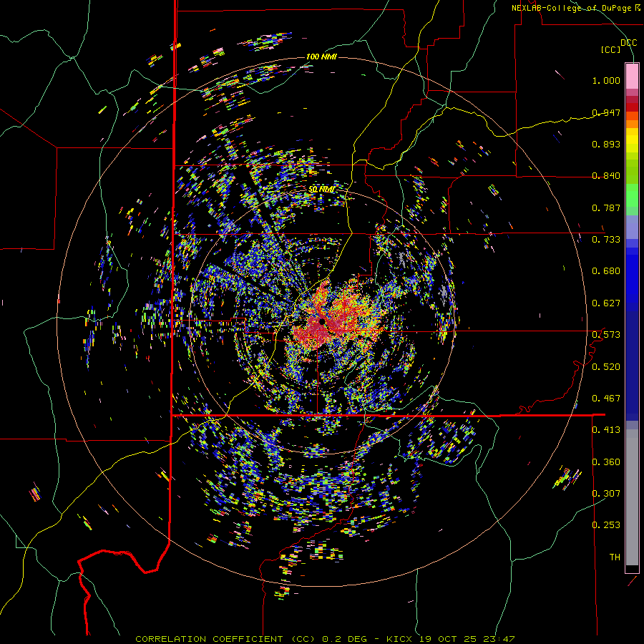Click the 100 NMI range ring label
Viewport: 644px width, 644px height.
click(321, 57)
